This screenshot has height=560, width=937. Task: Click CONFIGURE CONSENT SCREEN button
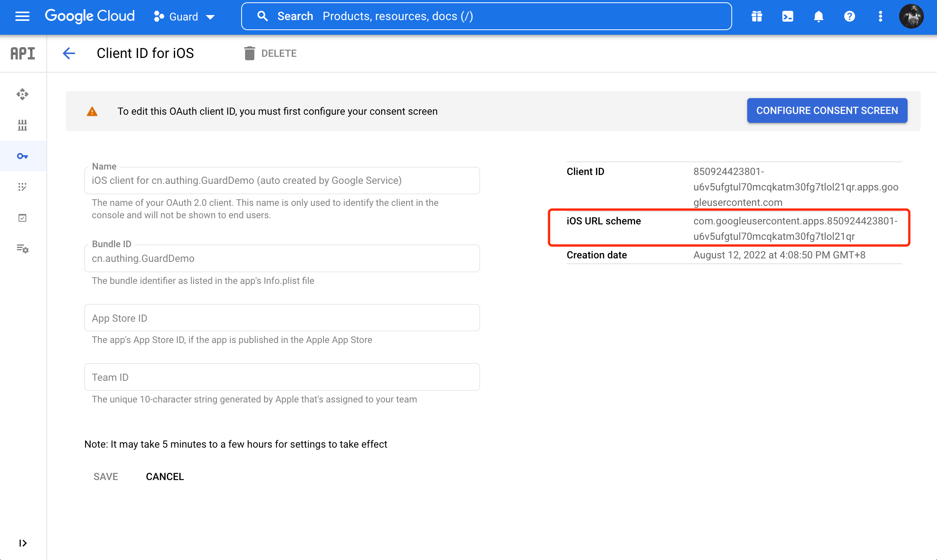pyautogui.click(x=827, y=111)
